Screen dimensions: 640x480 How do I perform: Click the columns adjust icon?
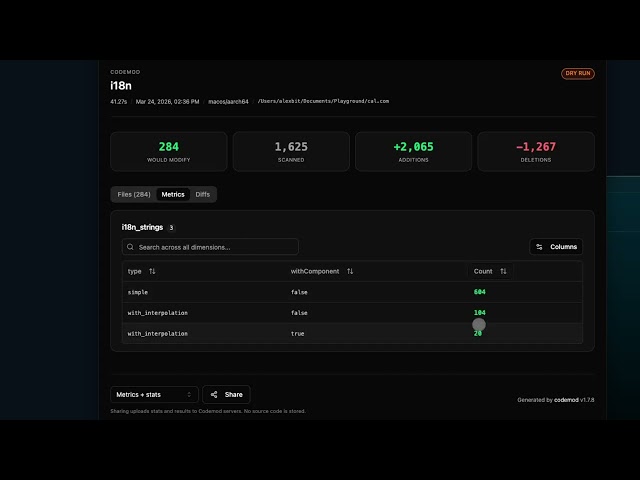pos(539,247)
